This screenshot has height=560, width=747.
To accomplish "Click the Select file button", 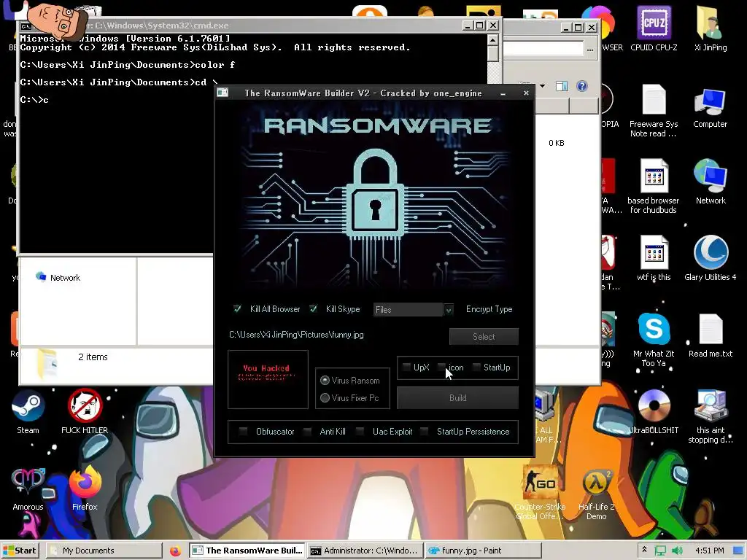I will click(484, 337).
